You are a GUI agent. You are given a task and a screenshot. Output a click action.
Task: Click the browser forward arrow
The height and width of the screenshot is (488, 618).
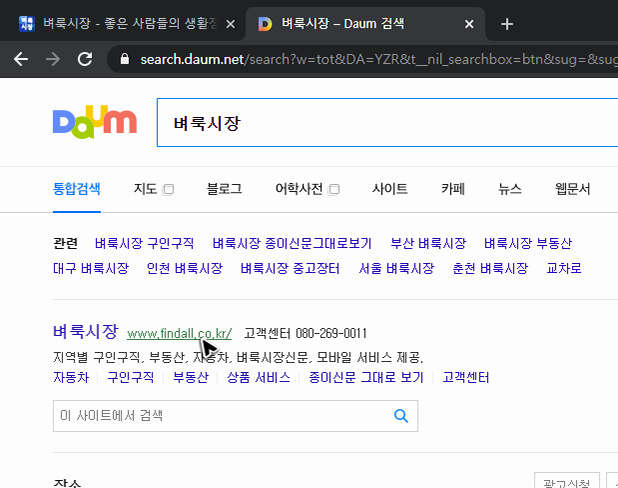[52, 60]
